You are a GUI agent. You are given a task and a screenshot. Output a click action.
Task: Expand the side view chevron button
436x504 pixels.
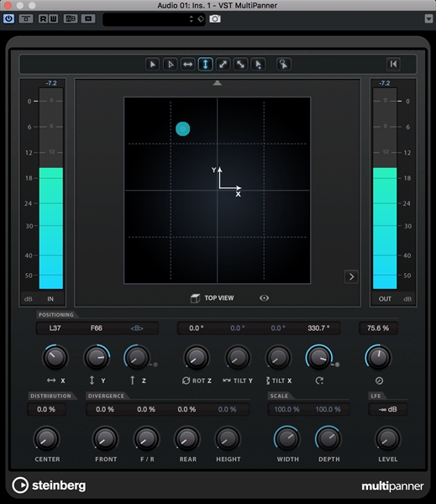[x=351, y=276]
